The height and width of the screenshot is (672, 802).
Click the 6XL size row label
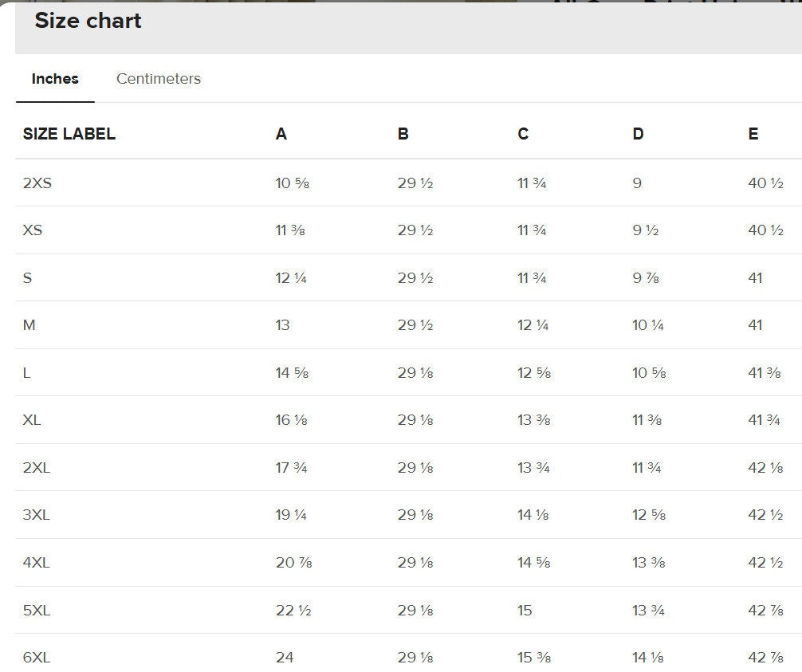click(x=36, y=658)
